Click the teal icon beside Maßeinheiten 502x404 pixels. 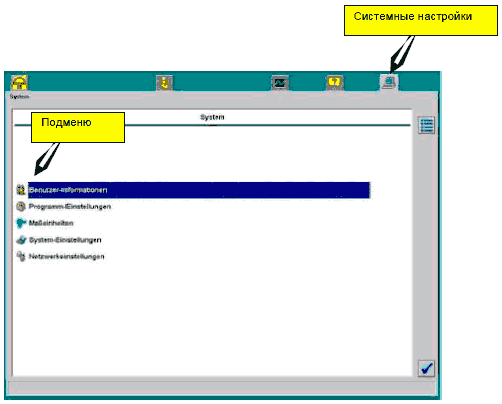[21, 223]
